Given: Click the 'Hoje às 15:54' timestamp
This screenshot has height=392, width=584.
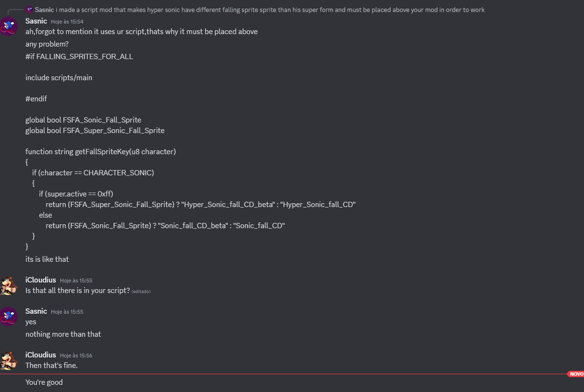Looking at the screenshot, I should tap(67, 22).
